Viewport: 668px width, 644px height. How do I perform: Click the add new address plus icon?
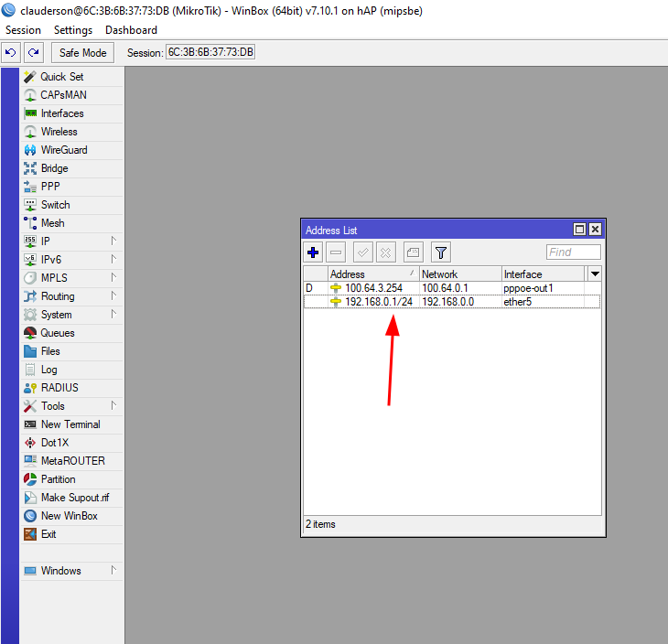click(313, 252)
